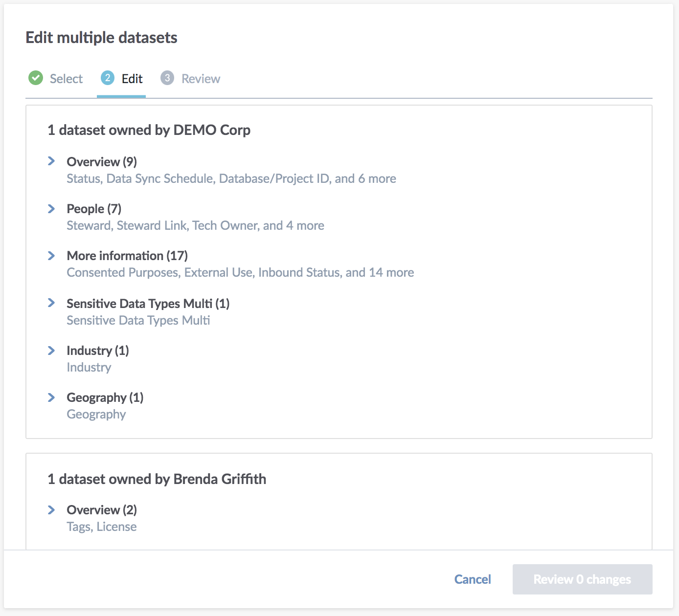Click the Review 0 changes button
Screen dimensions: 679x616
582,579
